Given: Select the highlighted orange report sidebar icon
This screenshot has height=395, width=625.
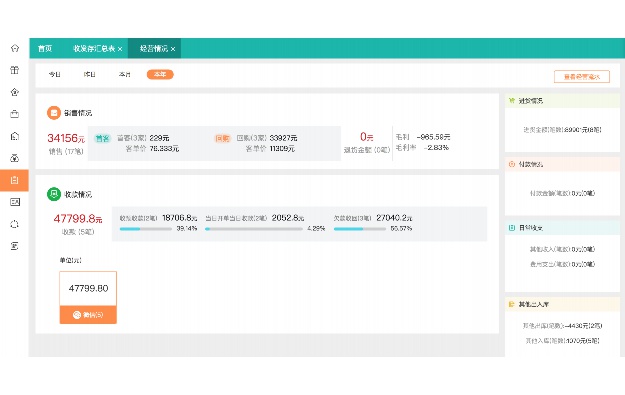Looking at the screenshot, I should [14, 180].
